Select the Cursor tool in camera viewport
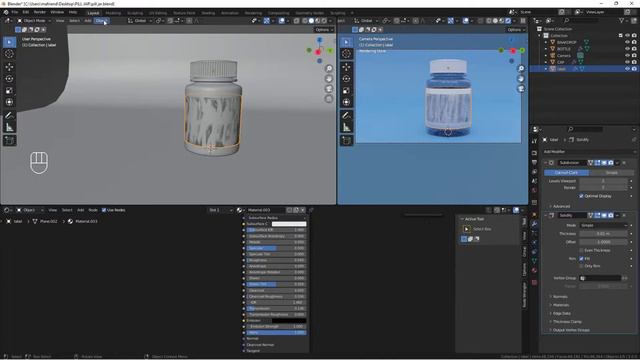640x360 pixels. click(347, 54)
